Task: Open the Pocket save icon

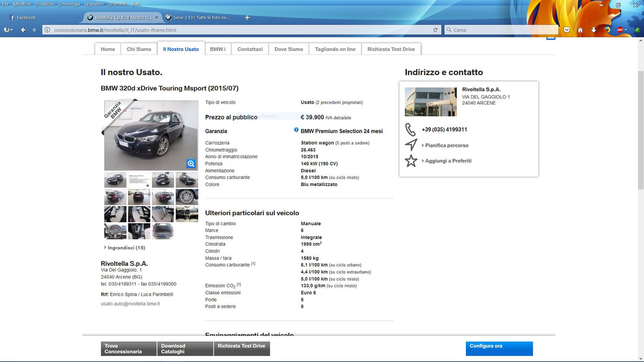Action: point(567,30)
